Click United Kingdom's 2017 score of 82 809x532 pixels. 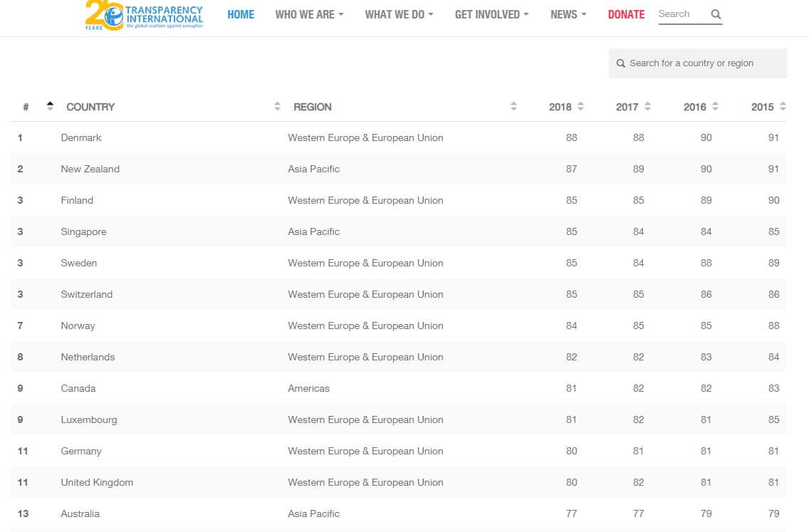tap(638, 482)
